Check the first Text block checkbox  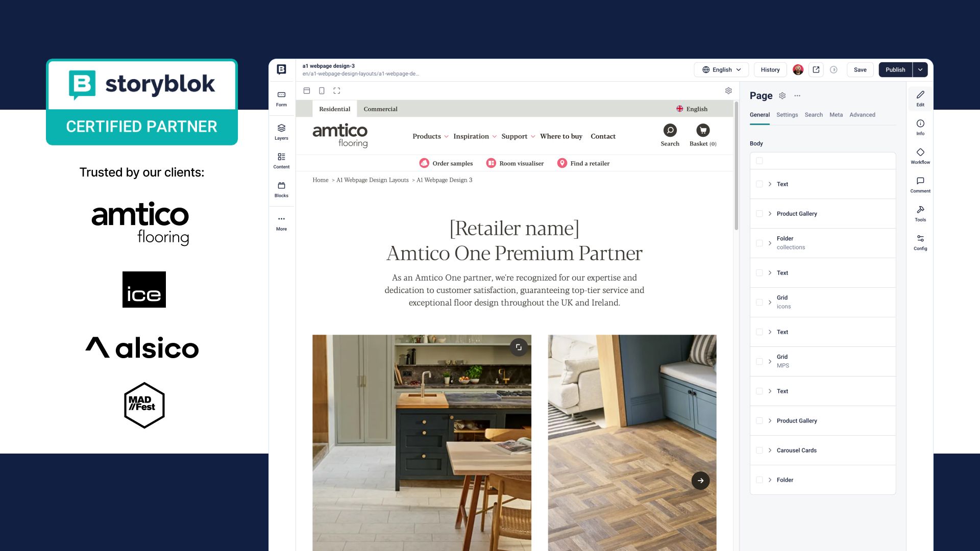759,184
